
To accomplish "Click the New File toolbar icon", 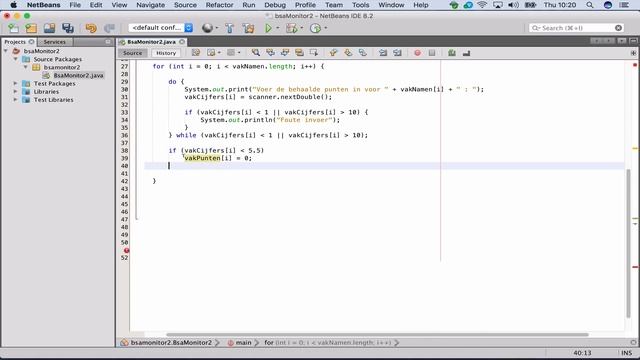I will pos(13,28).
